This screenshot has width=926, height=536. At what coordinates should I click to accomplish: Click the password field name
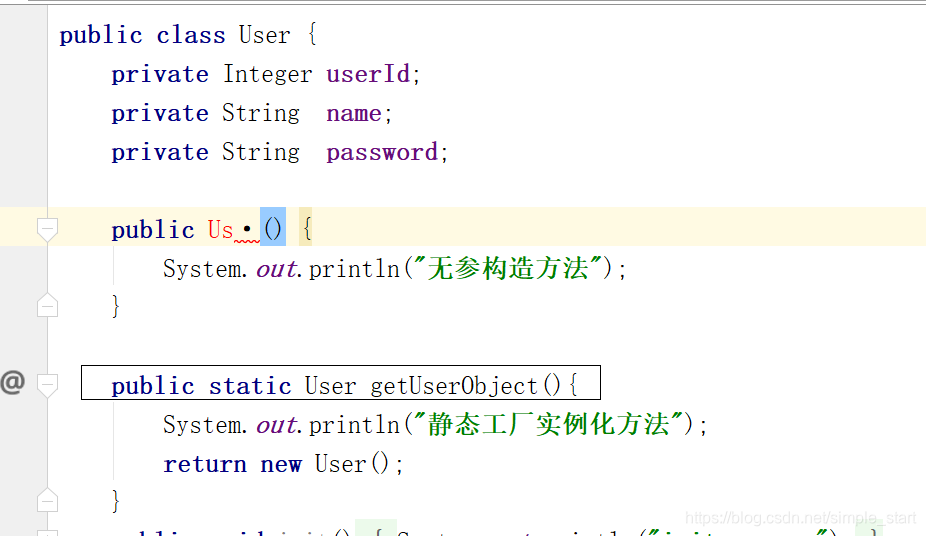382,153
